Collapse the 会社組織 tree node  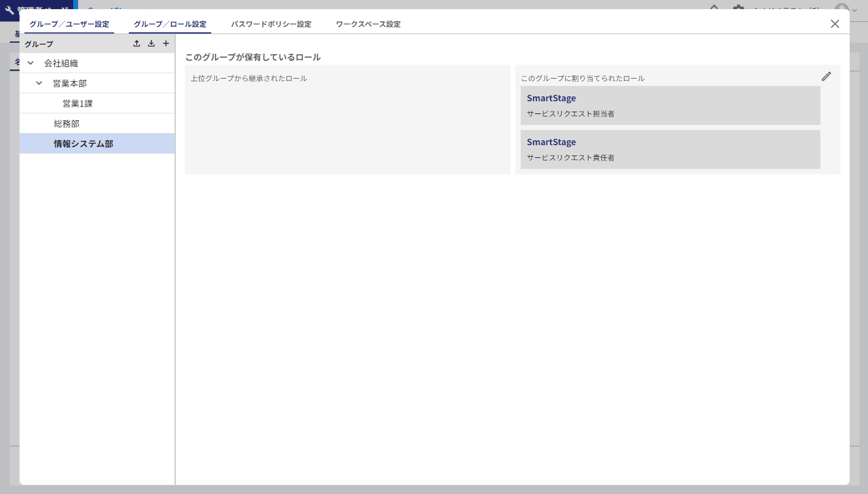[x=31, y=63]
